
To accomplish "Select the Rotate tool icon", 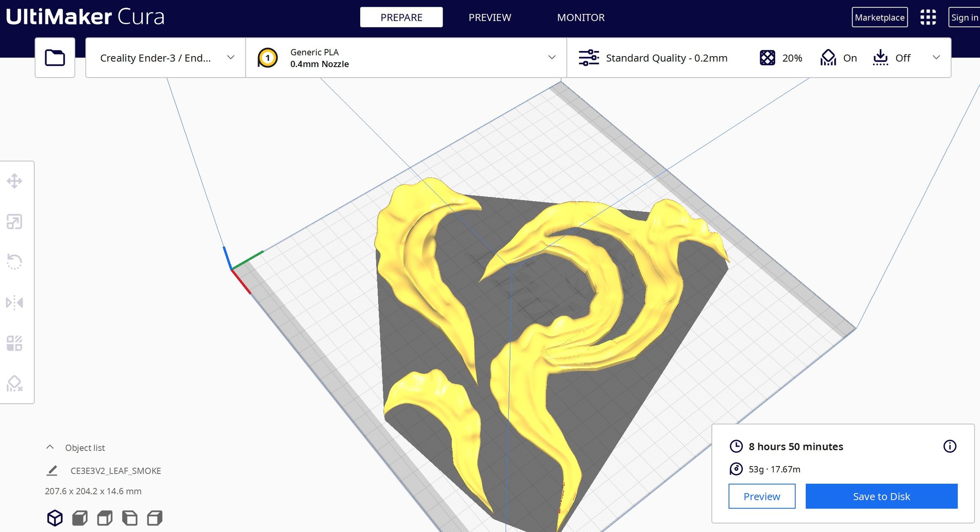I will click(x=15, y=262).
